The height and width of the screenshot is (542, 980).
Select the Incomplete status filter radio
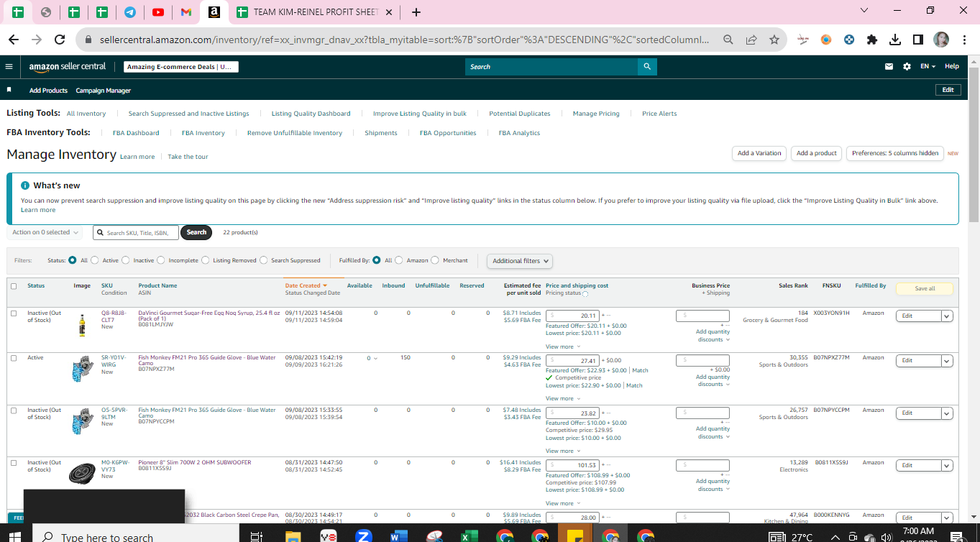point(160,260)
